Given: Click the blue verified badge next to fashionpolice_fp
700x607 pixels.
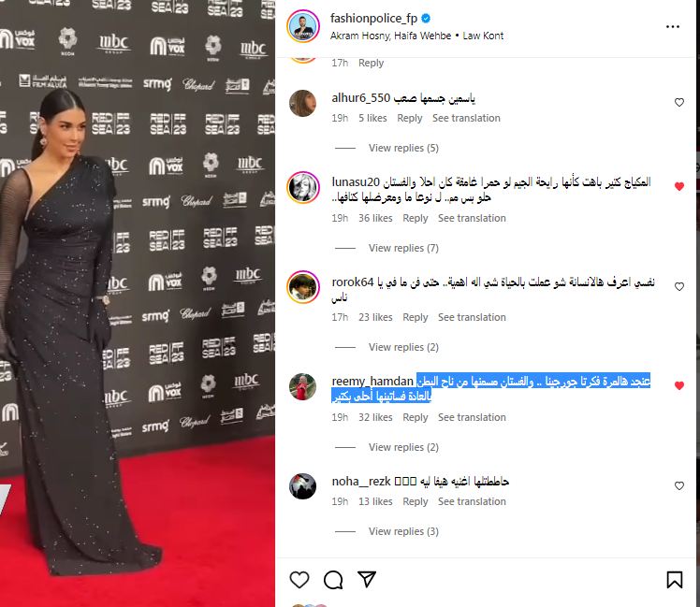Looking at the screenshot, I should tap(426, 19).
